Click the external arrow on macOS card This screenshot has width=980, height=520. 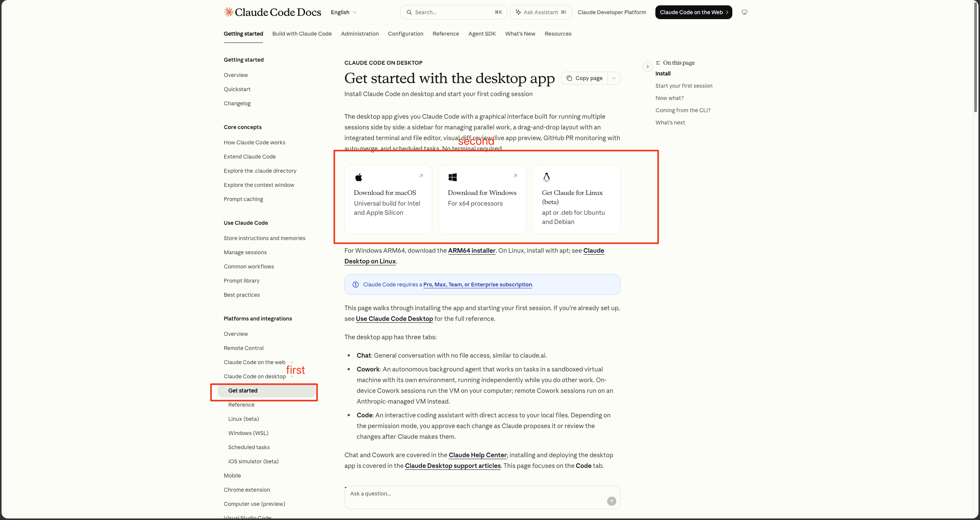421,176
